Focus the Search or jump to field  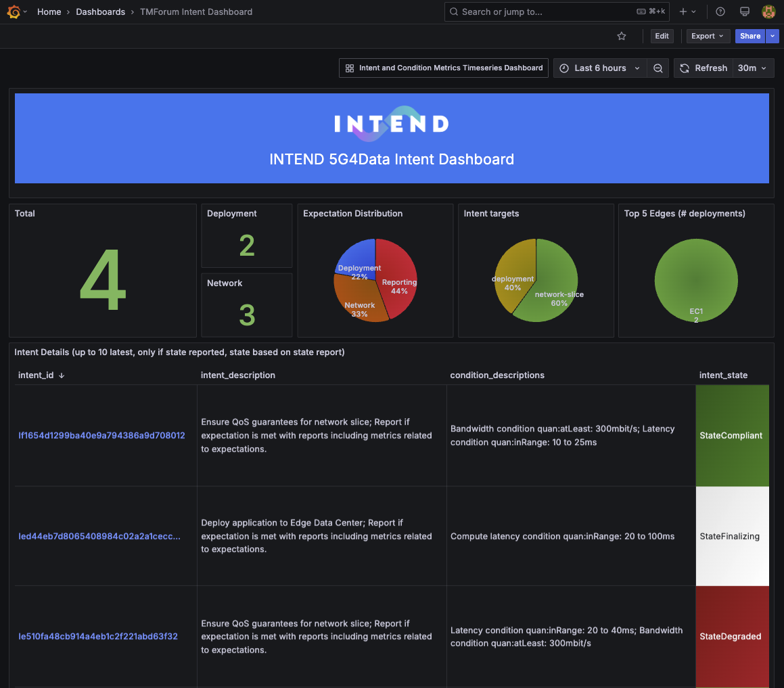(x=557, y=12)
